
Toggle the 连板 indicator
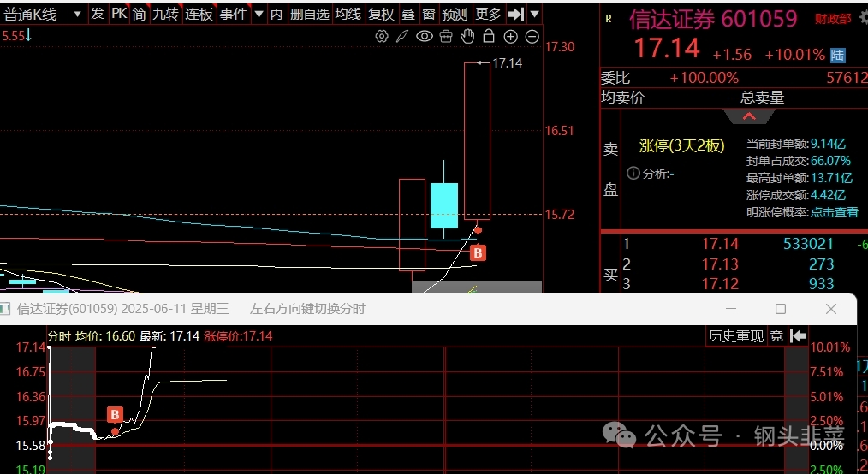pos(199,14)
